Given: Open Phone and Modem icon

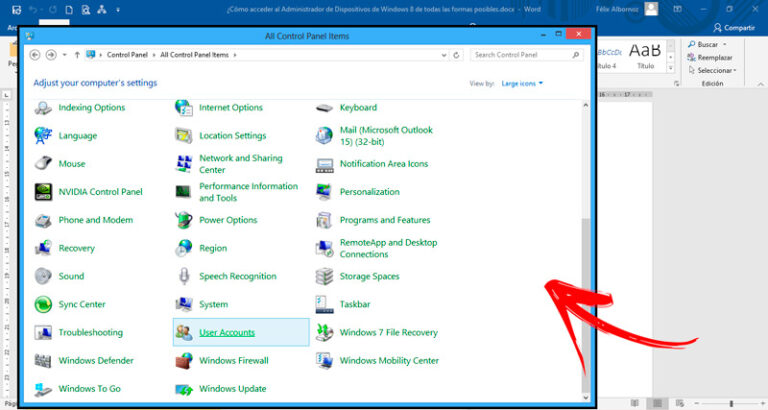Looking at the screenshot, I should coord(43,220).
